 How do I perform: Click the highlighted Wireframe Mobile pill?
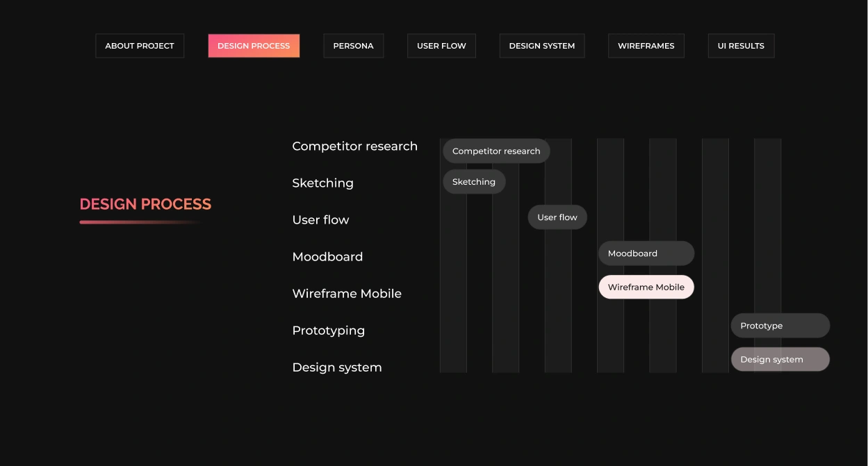tap(646, 287)
